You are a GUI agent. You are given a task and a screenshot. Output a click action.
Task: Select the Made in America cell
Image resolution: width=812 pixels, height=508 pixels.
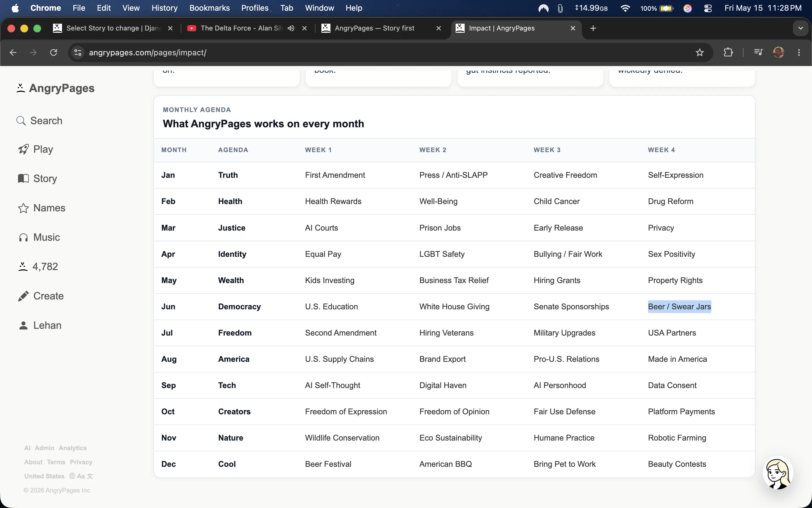pos(678,359)
